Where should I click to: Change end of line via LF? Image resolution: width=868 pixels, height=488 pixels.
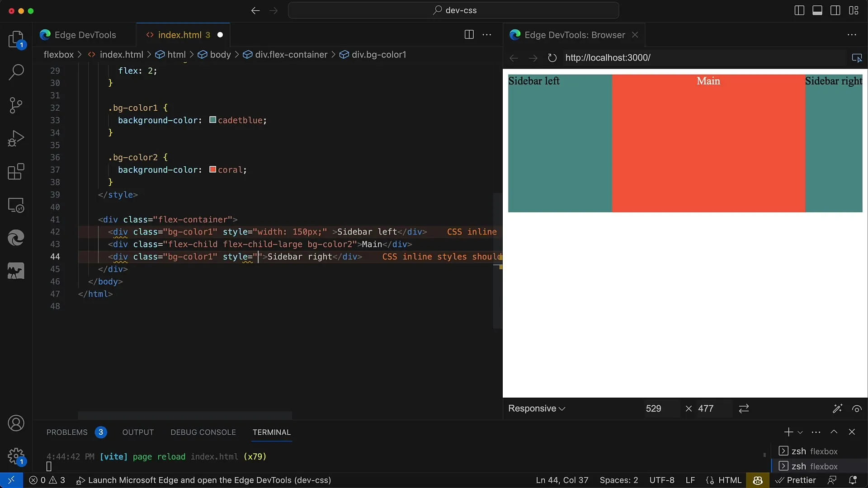(x=690, y=480)
